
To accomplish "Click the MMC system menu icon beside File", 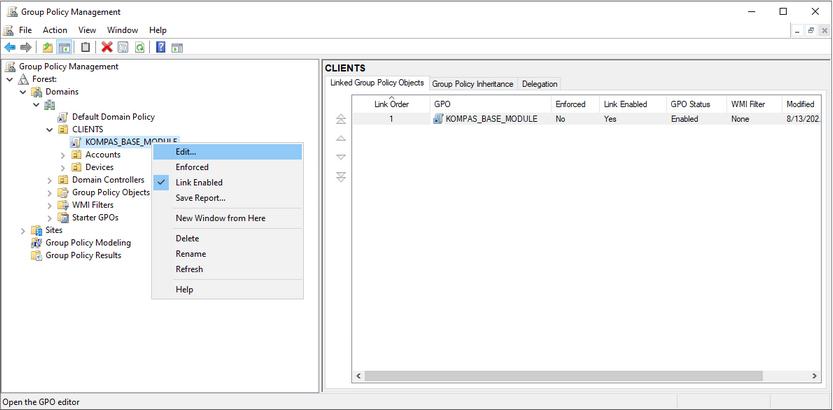I will tap(8, 30).
